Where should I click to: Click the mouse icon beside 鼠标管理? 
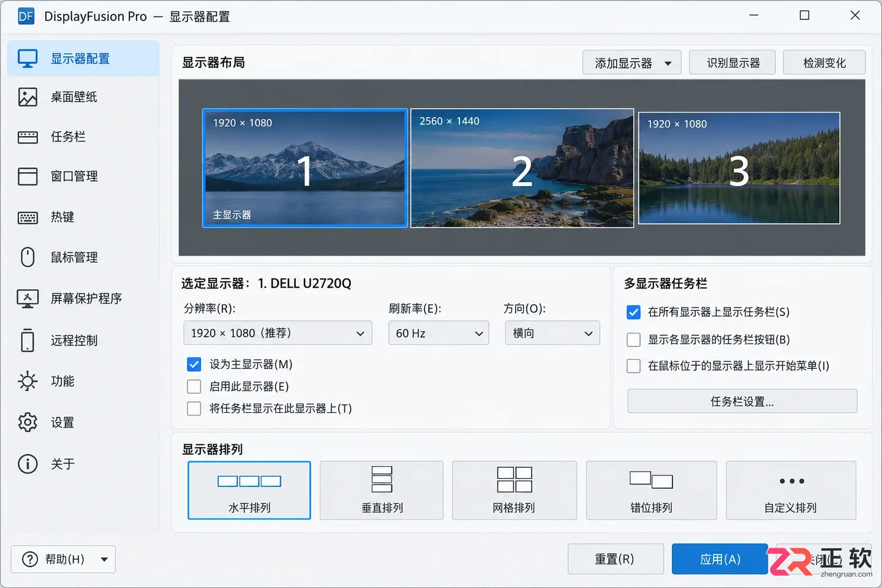coord(28,257)
